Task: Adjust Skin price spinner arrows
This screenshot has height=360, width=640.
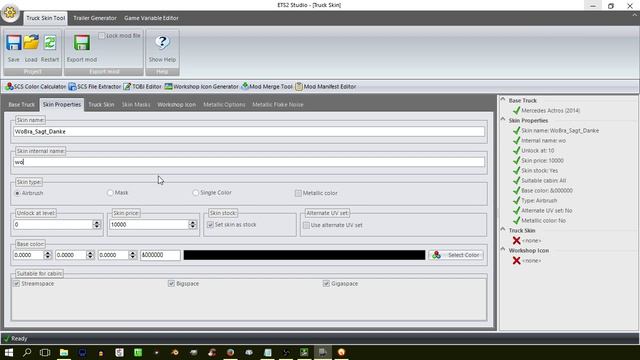Action: coord(193,224)
